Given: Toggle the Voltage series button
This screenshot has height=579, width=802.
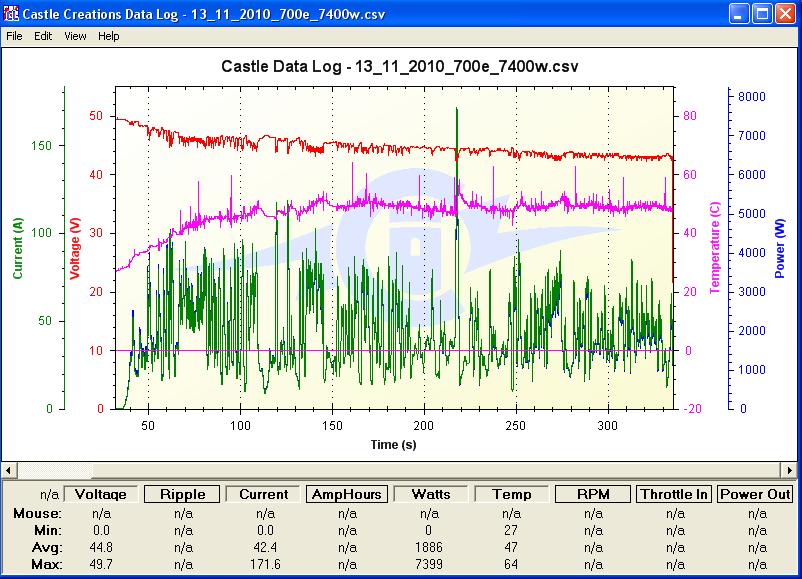Looking at the screenshot, I should [101, 494].
